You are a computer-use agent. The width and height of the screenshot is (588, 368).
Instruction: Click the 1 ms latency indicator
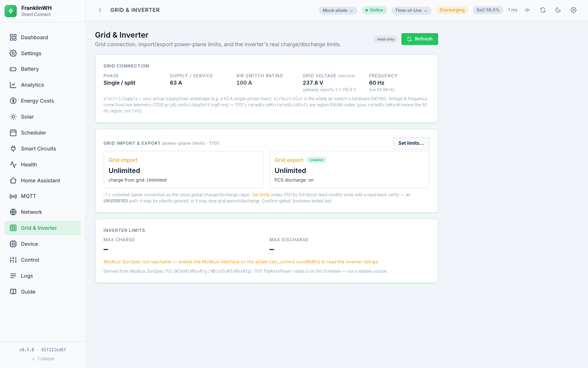pyautogui.click(x=513, y=10)
